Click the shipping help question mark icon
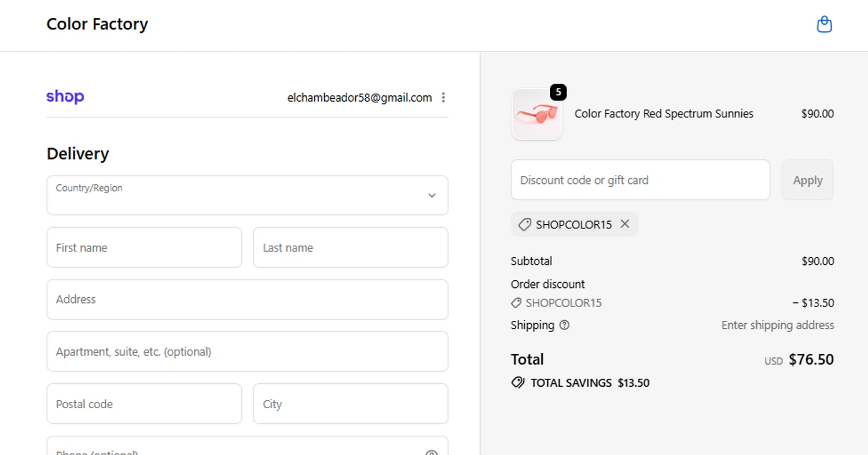Screen dimensions: 868x455 [564, 325]
